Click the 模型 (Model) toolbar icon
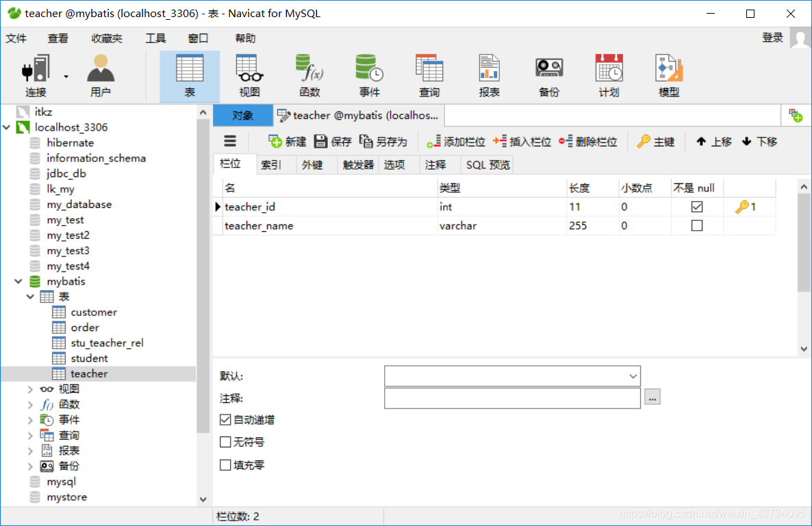812x526 pixels. pyautogui.click(x=668, y=74)
